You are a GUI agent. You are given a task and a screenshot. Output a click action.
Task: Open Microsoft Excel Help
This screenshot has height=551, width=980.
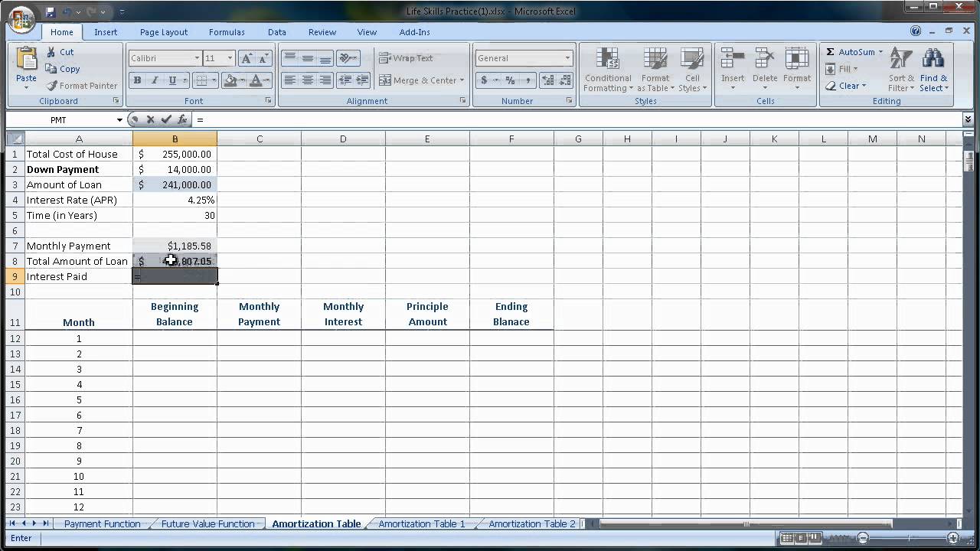(916, 31)
